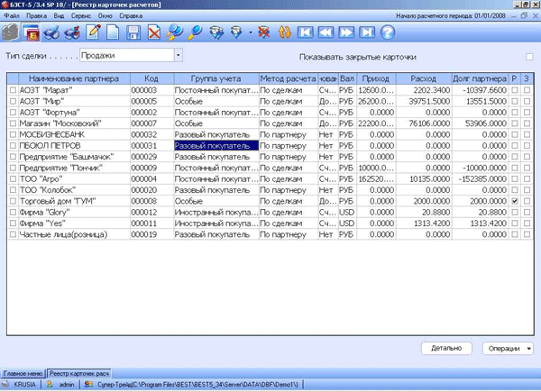Switch to Реестр карточек расч. tab
541x392 pixels.
(79, 373)
